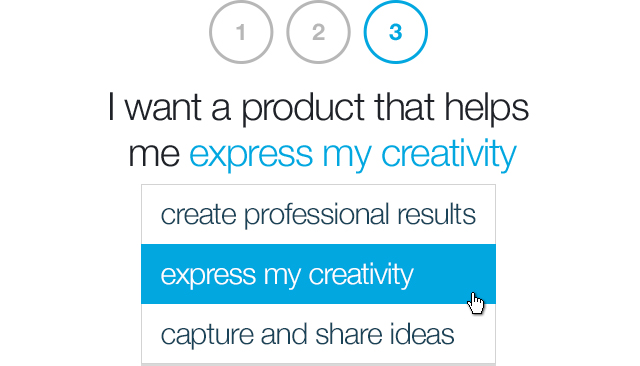Click 'I want a product that helps' heading text

coord(318,108)
